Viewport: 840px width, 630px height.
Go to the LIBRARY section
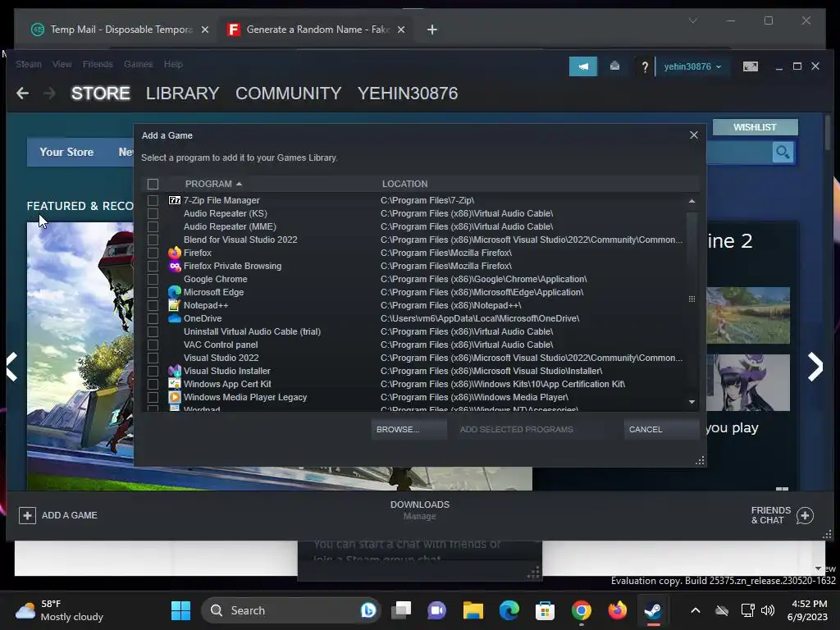pos(183,94)
